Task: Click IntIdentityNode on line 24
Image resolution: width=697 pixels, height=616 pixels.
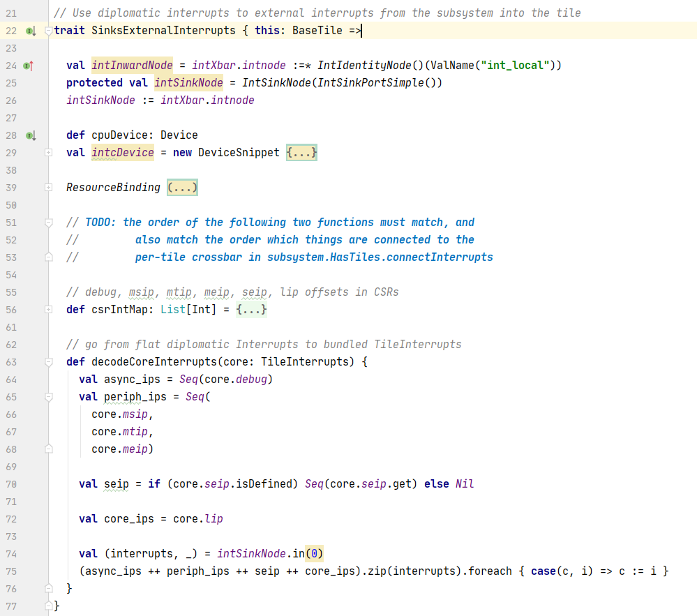Action: tap(364, 66)
